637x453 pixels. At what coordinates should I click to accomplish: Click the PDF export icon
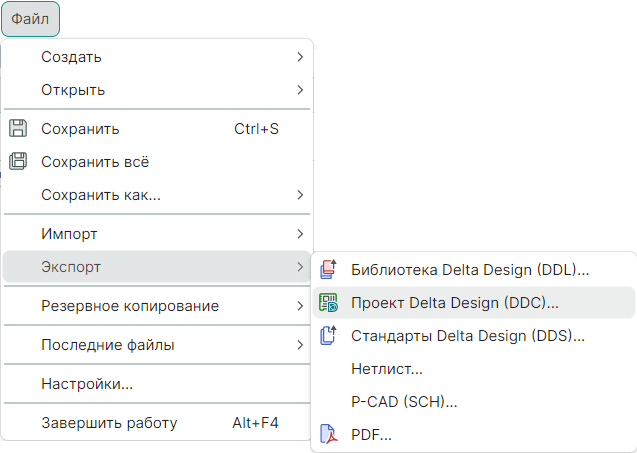[328, 434]
